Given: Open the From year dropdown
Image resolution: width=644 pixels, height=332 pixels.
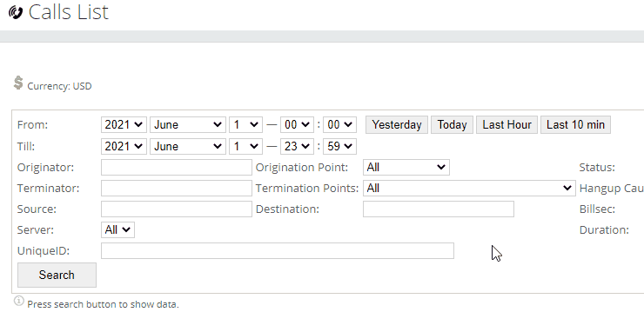Looking at the screenshot, I should click(124, 125).
